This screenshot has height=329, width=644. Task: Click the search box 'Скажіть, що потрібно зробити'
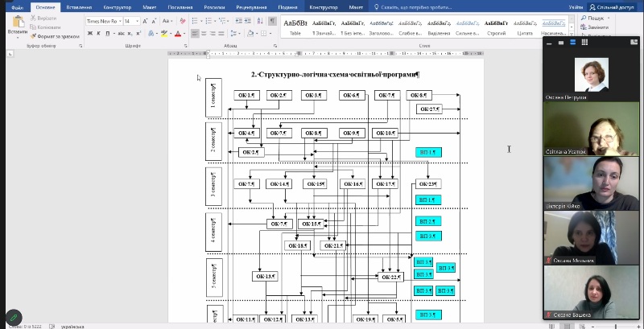[x=426, y=6]
